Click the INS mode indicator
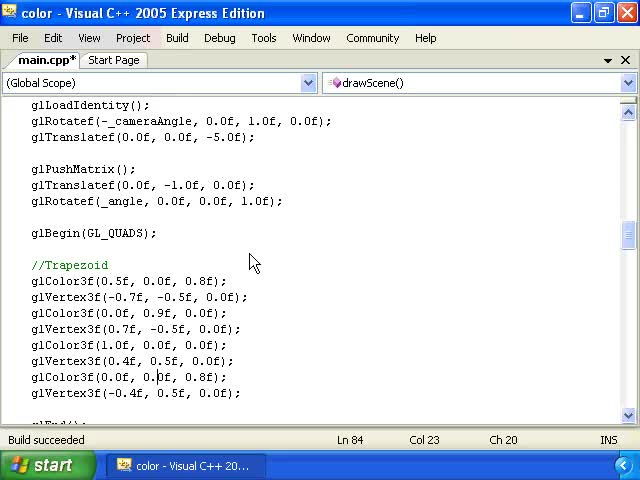 609,440
